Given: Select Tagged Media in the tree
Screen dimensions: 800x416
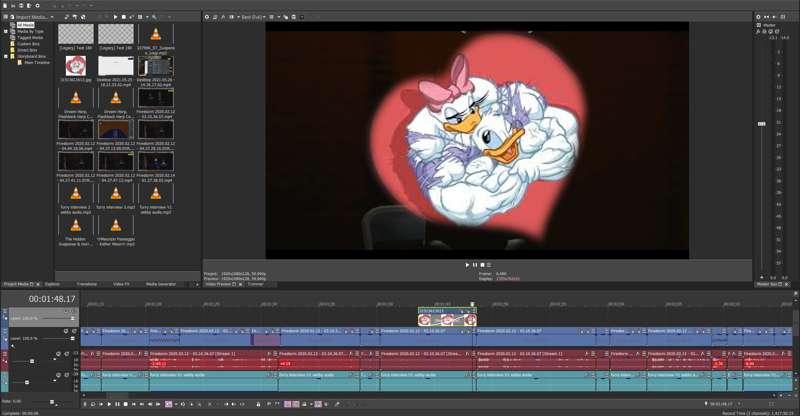Looking at the screenshot, I should point(30,38).
